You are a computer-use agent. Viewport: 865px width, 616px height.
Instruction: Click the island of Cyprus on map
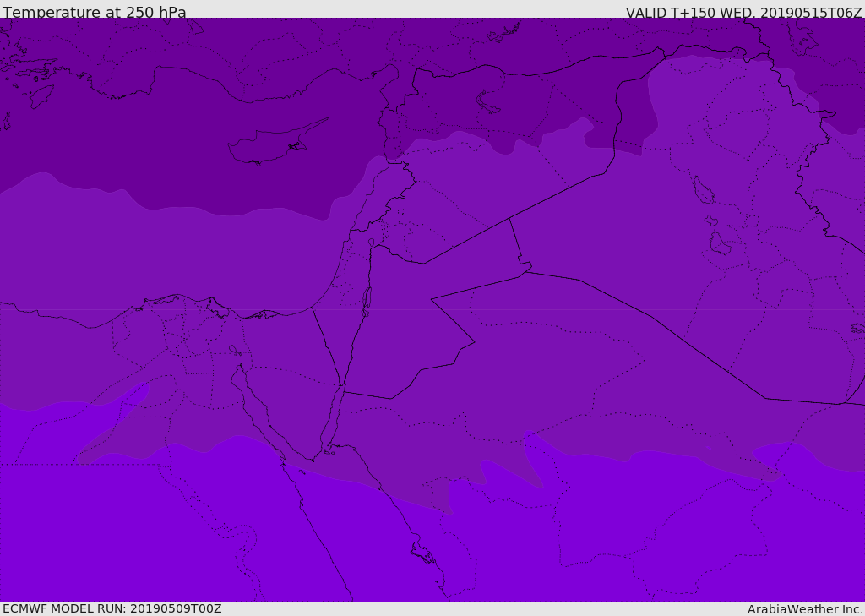pos(277,143)
